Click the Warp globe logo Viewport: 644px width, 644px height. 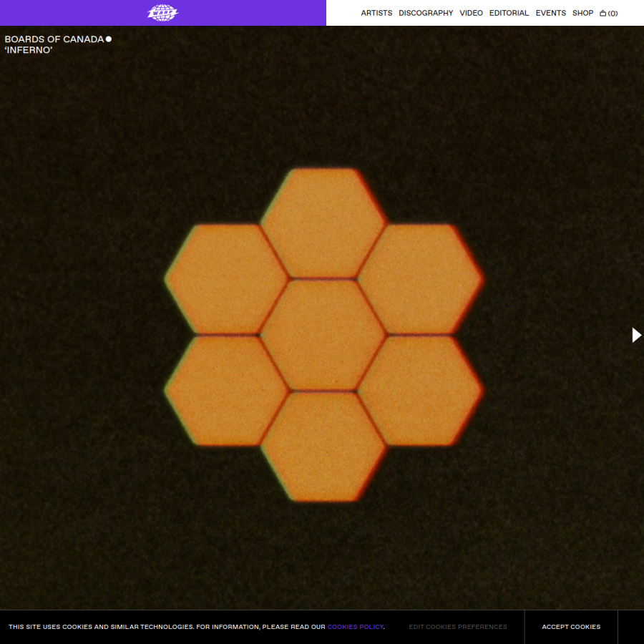(162, 13)
